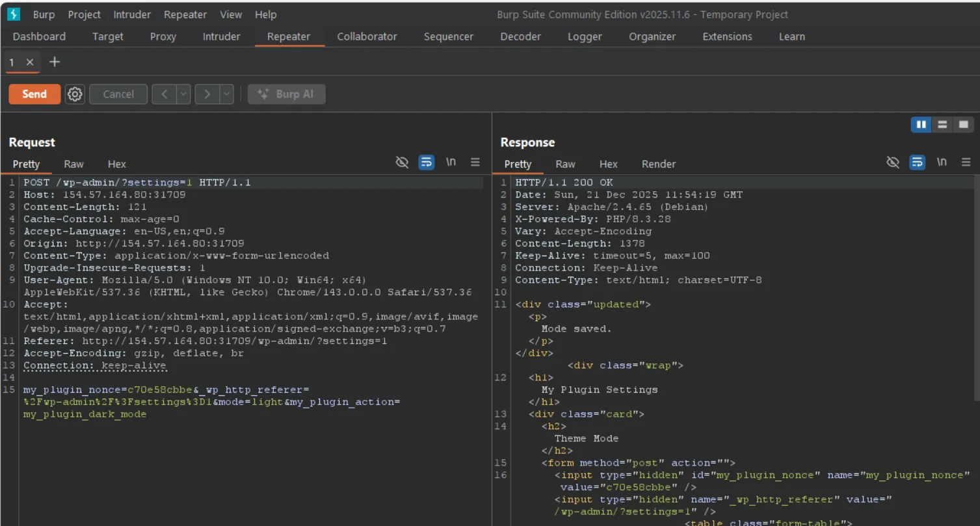980x526 pixels.
Task: Expand the forward history dropdown arrow
Action: coord(226,94)
